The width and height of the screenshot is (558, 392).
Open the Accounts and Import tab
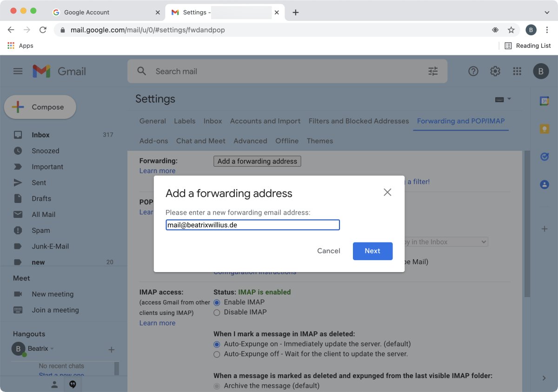[265, 121]
